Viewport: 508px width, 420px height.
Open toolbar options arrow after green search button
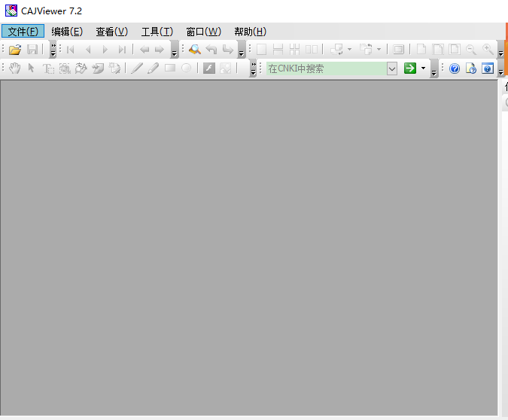[x=433, y=68]
